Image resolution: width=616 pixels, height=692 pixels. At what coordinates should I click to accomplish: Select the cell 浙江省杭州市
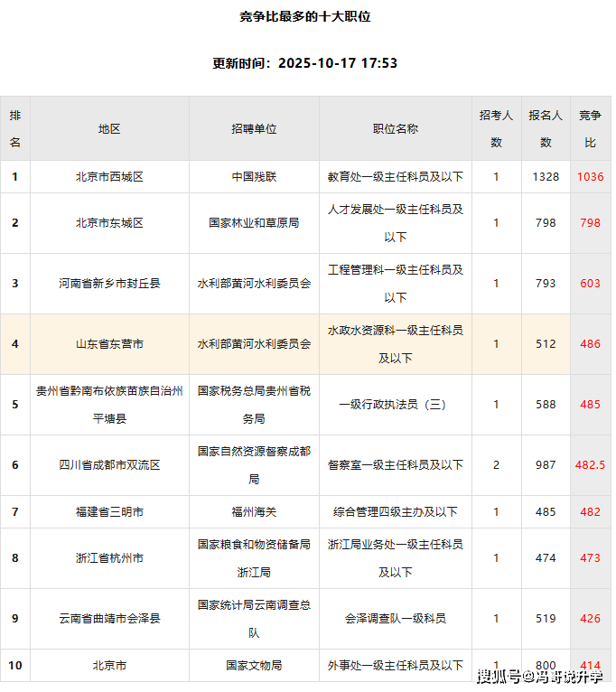(109, 557)
